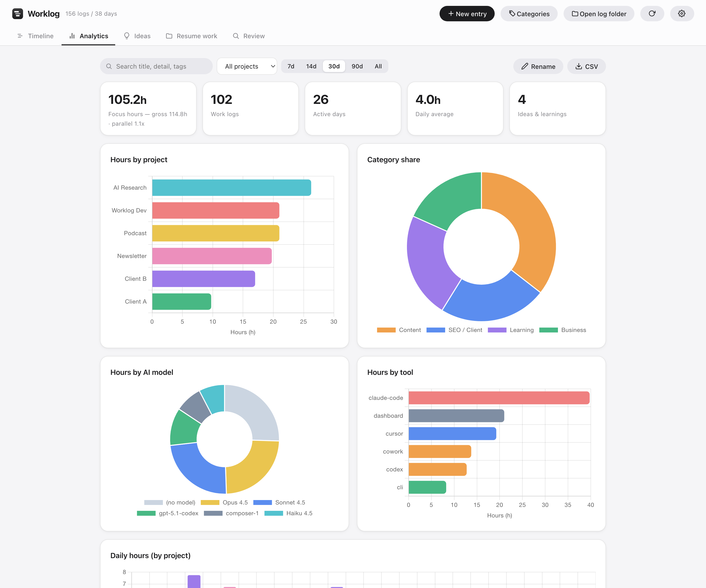This screenshot has width=706, height=588.
Task: Click the codex bar in Hours by tool
Action: point(437,469)
